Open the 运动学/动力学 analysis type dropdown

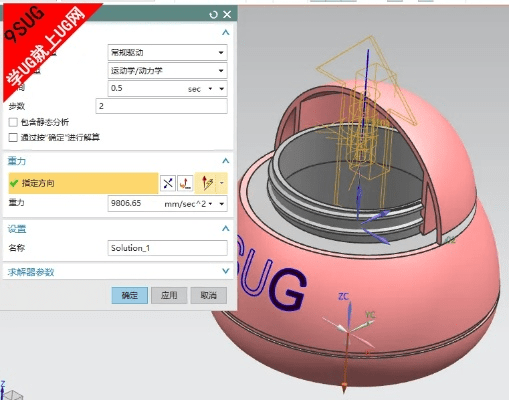pos(167,71)
